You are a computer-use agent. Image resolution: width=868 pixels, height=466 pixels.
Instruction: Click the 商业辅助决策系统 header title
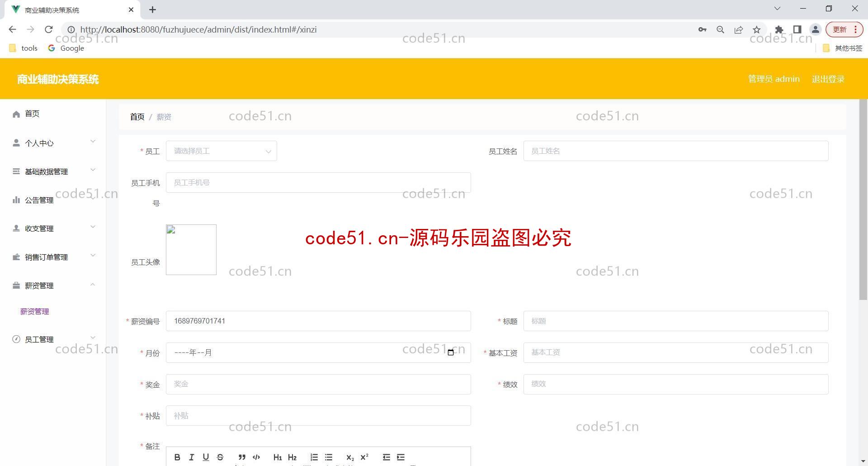(x=58, y=79)
